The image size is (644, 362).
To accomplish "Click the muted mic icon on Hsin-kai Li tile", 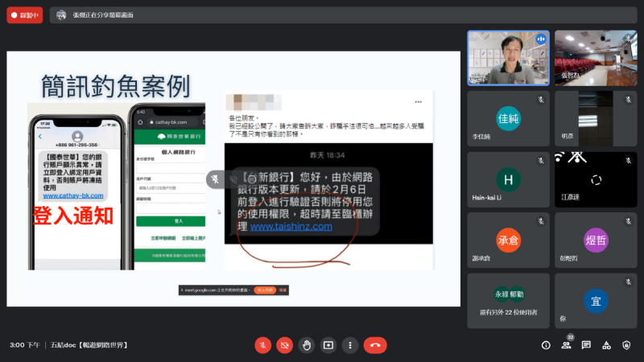I will pos(541,160).
